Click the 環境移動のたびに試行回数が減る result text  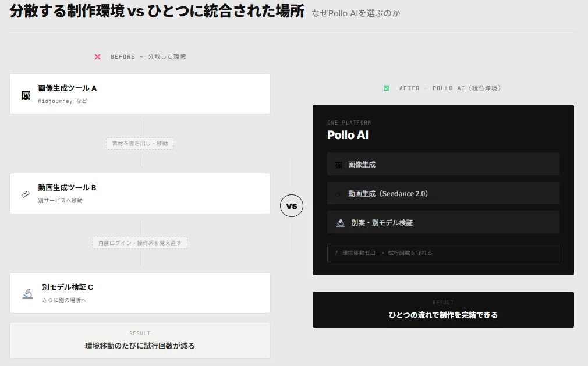click(x=140, y=346)
